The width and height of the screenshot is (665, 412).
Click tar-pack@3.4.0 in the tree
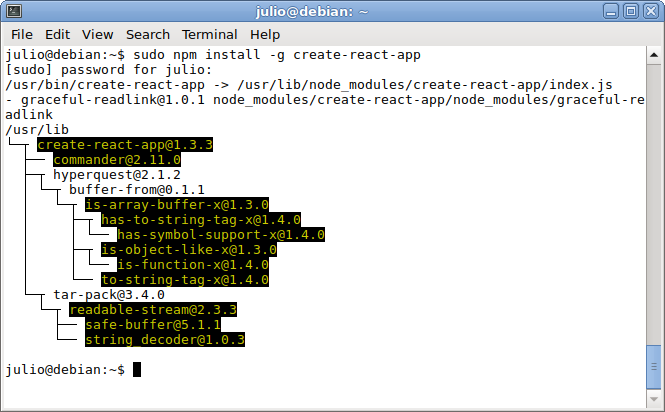[109, 294]
